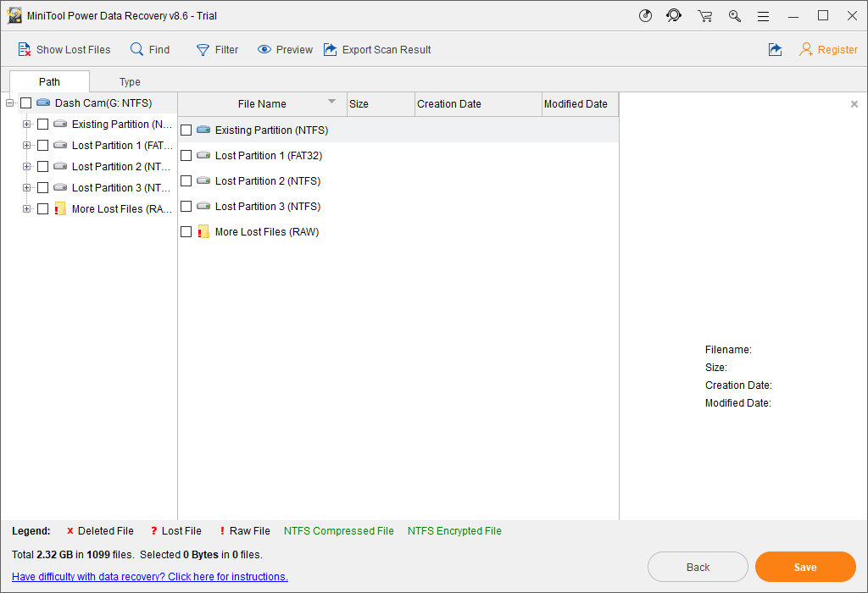Image resolution: width=868 pixels, height=593 pixels.
Task: Click the share icon beside Register
Action: pyautogui.click(x=775, y=50)
